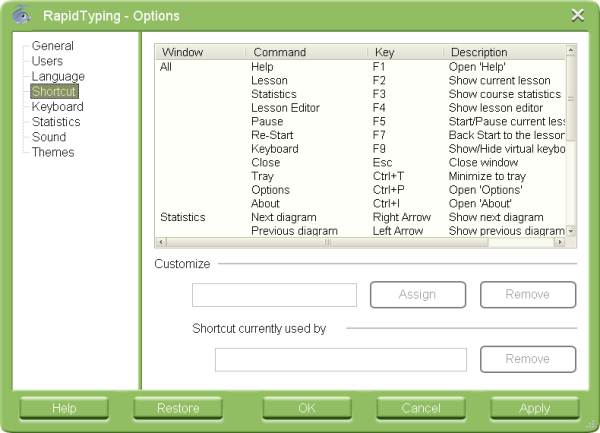
Task: Sort by the Command column header
Action: tap(306, 52)
